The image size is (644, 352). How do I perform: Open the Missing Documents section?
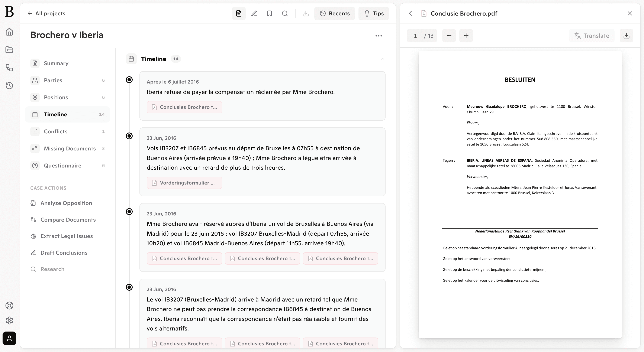[70, 148]
